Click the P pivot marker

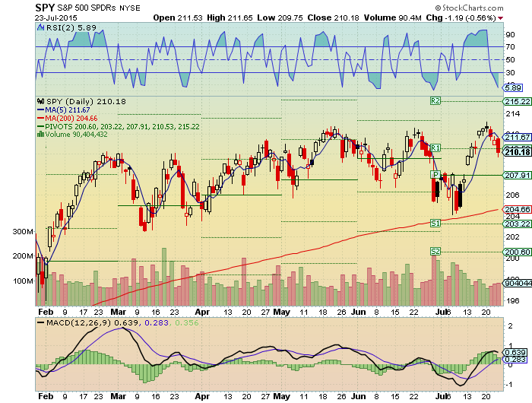(x=435, y=175)
